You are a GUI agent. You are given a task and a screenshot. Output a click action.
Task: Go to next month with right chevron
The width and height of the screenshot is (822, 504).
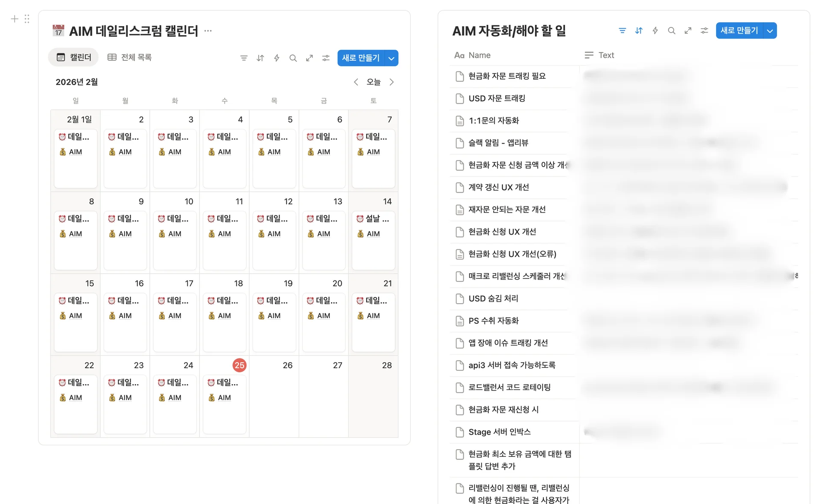[x=391, y=82]
